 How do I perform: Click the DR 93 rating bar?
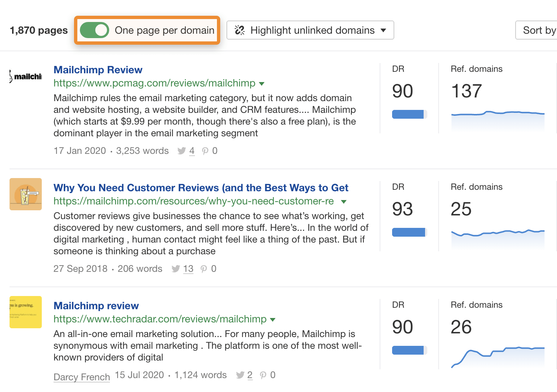tap(409, 232)
